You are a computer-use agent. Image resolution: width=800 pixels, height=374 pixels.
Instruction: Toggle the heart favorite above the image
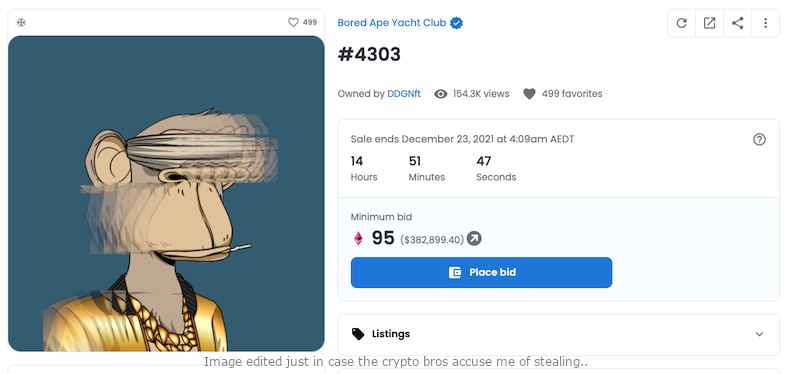(x=293, y=22)
